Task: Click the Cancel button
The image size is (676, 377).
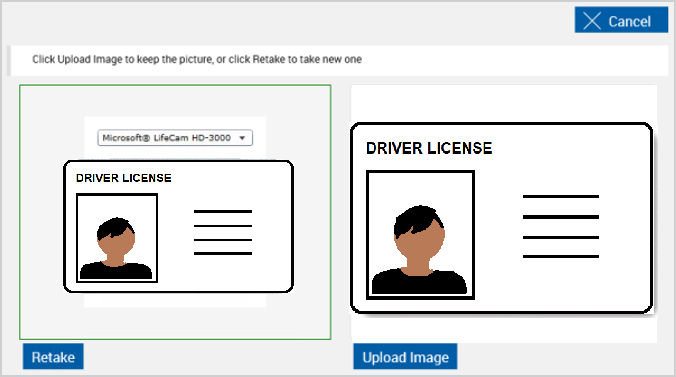Action: [621, 20]
